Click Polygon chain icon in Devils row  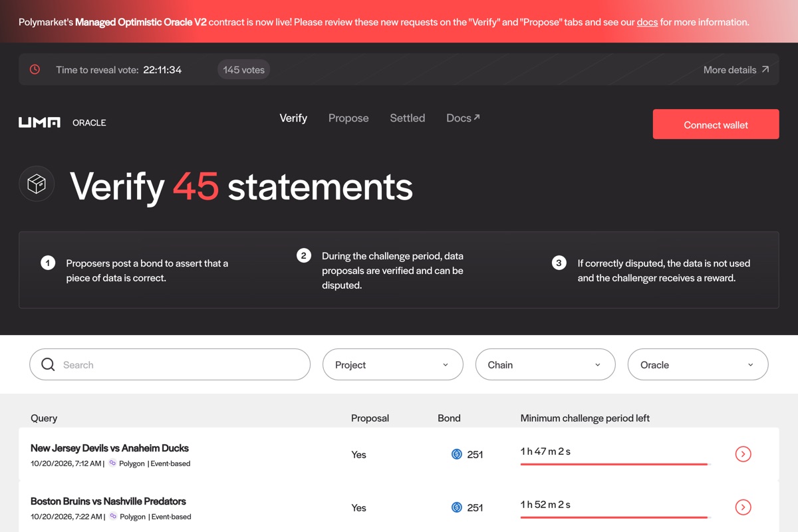coord(112,463)
